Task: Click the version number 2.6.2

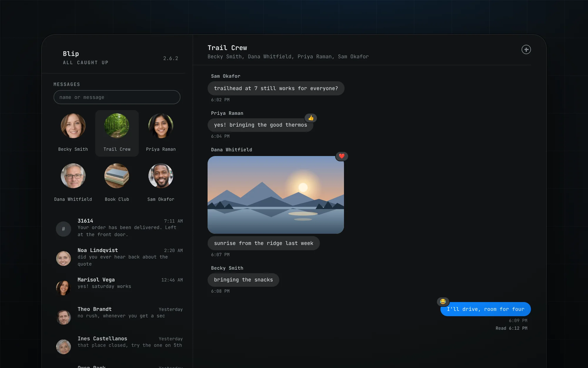Action: (171, 58)
